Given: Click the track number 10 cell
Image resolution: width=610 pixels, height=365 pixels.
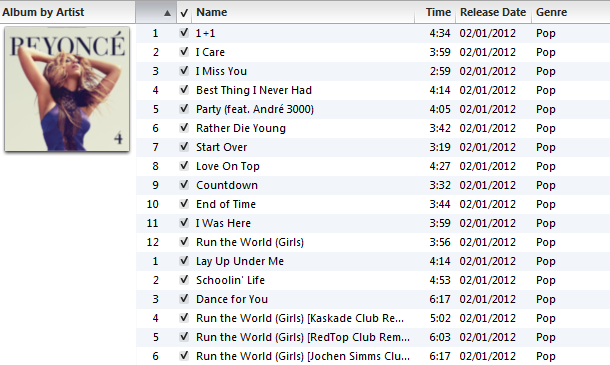Looking at the screenshot, I should (x=152, y=204).
